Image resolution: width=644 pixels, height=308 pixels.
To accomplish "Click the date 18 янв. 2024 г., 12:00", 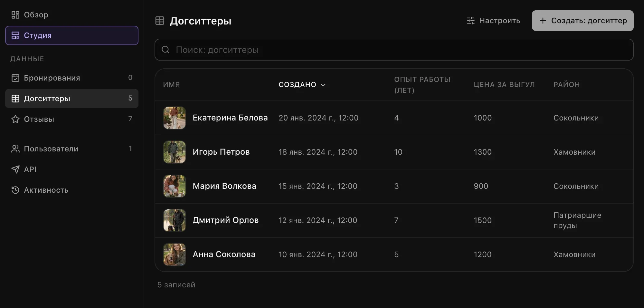I will [x=318, y=152].
